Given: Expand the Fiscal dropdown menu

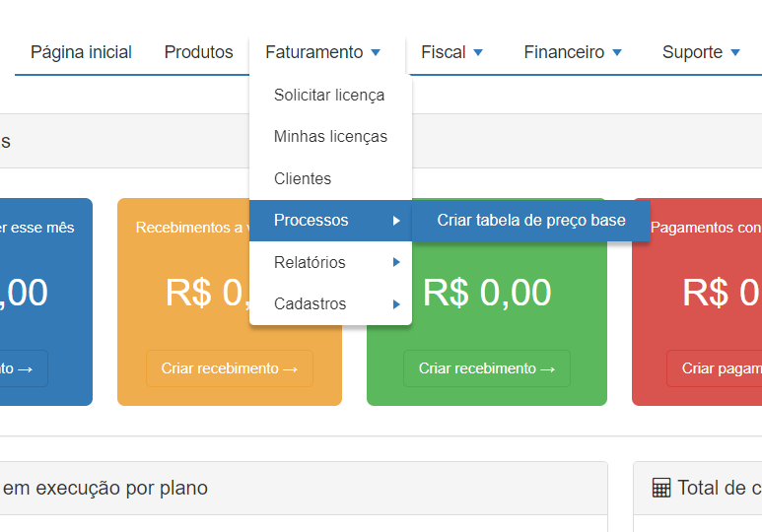Looking at the screenshot, I should 451,52.
